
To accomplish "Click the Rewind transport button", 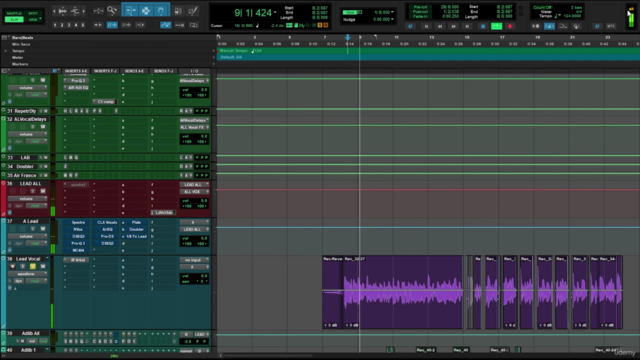I will coord(440,27).
